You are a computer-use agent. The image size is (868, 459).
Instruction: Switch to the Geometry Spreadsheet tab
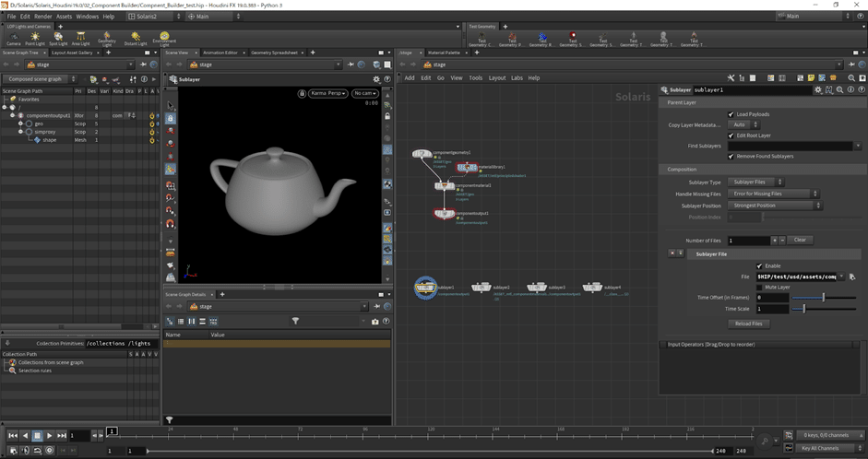click(x=275, y=53)
